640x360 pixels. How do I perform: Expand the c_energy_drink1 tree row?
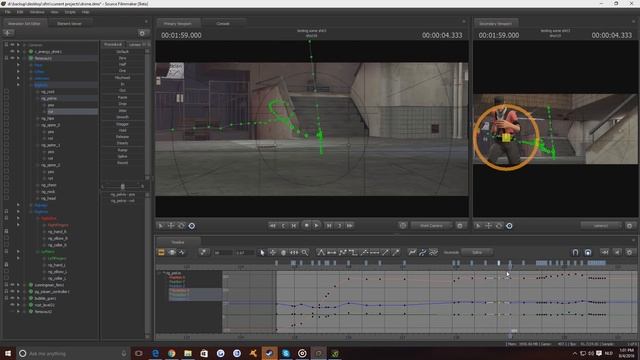tap(18, 51)
